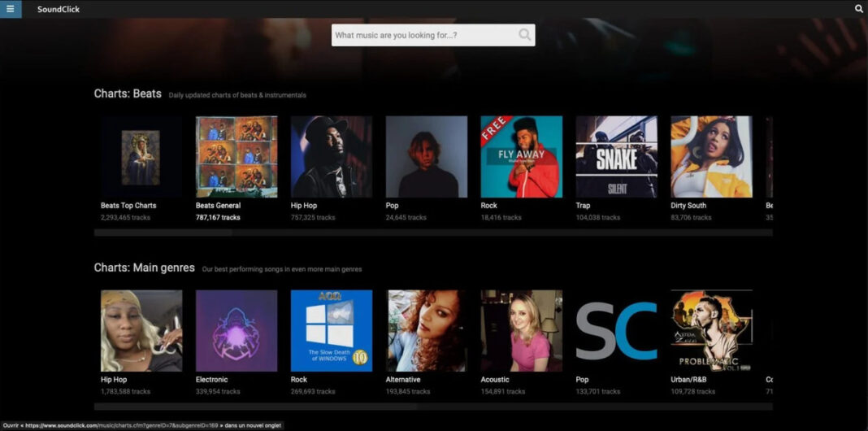868x431 pixels.
Task: Open the Problematic Urban/R&B cover
Action: (x=711, y=331)
